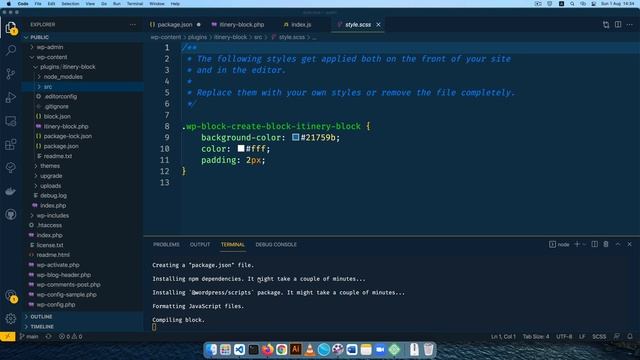This screenshot has height=360, width=640.
Task: Click the #fff white color swatch
Action: (241, 148)
